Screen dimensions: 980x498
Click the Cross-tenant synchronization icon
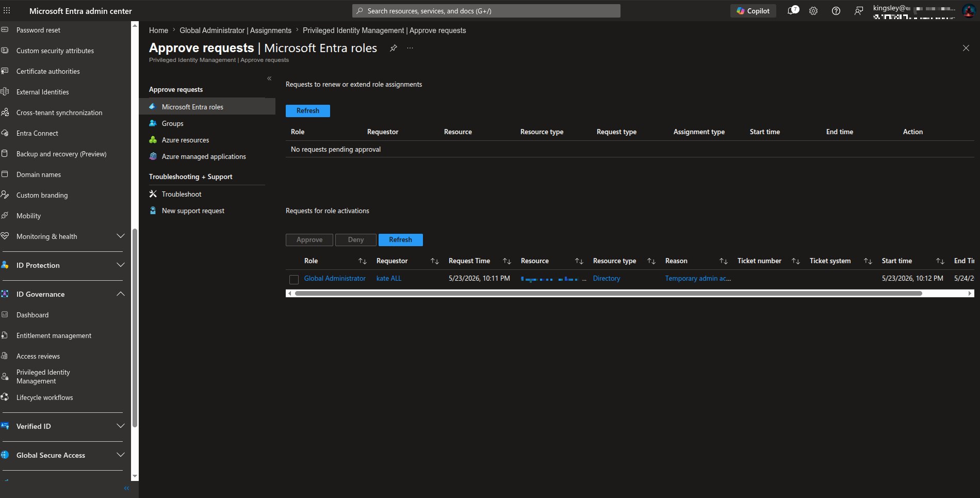click(x=5, y=113)
